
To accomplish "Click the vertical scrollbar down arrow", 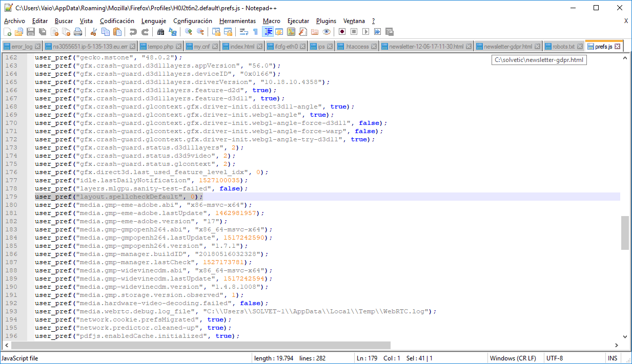I will click(625, 337).
